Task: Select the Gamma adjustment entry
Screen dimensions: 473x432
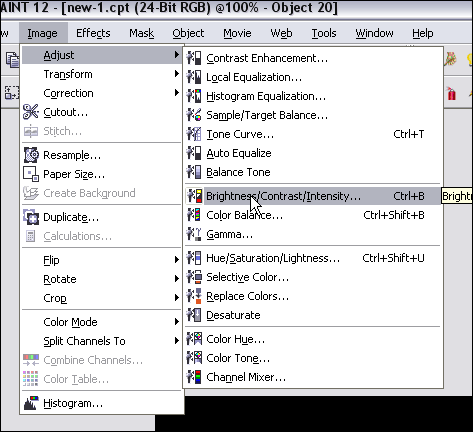Action: click(313, 234)
